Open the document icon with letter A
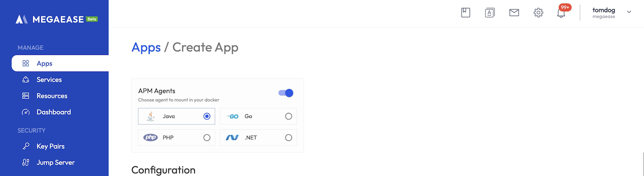Screen dimensions: 644x176 click(x=490, y=13)
